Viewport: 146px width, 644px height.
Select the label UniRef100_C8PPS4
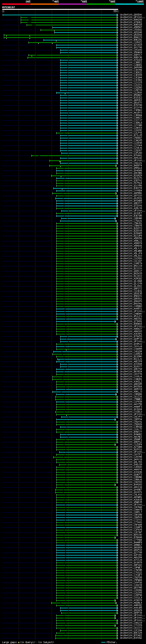click(131, 419)
